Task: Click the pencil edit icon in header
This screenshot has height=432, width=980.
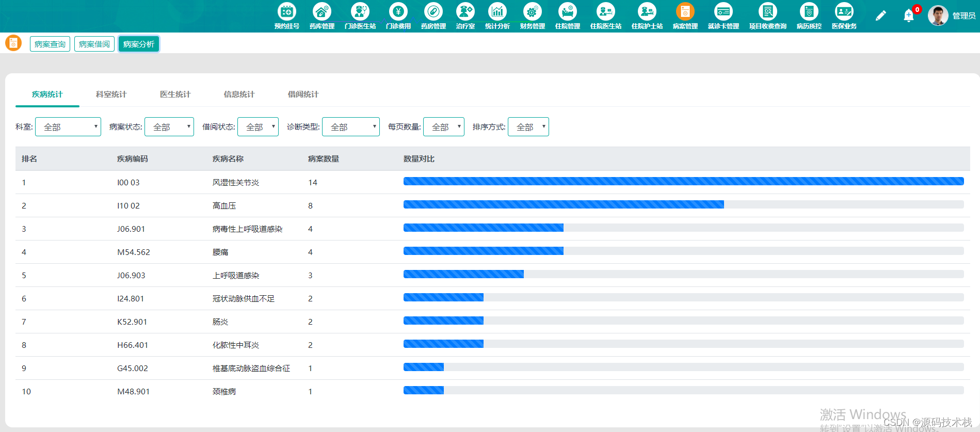Action: click(x=881, y=16)
